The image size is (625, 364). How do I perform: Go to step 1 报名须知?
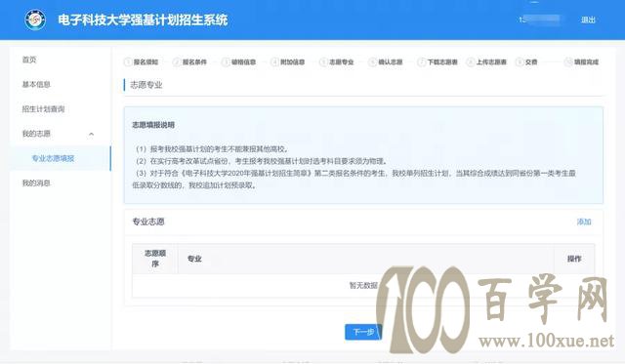142,62
